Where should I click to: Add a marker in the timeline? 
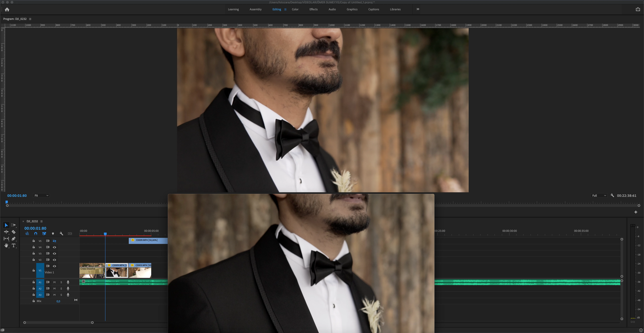click(x=53, y=233)
